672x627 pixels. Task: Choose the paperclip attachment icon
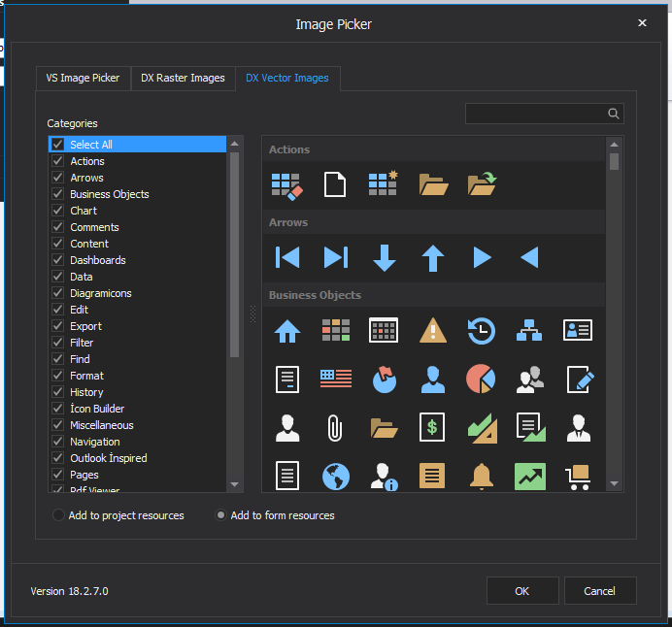(x=335, y=427)
